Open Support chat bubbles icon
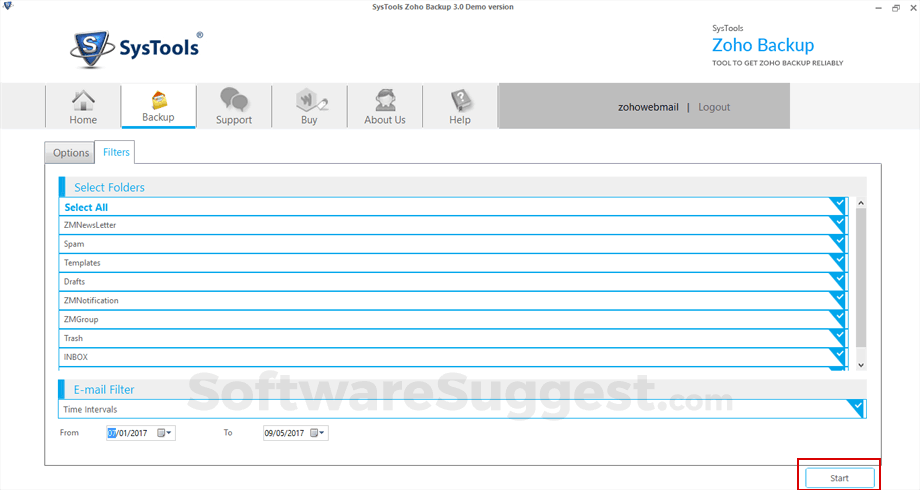 234,100
